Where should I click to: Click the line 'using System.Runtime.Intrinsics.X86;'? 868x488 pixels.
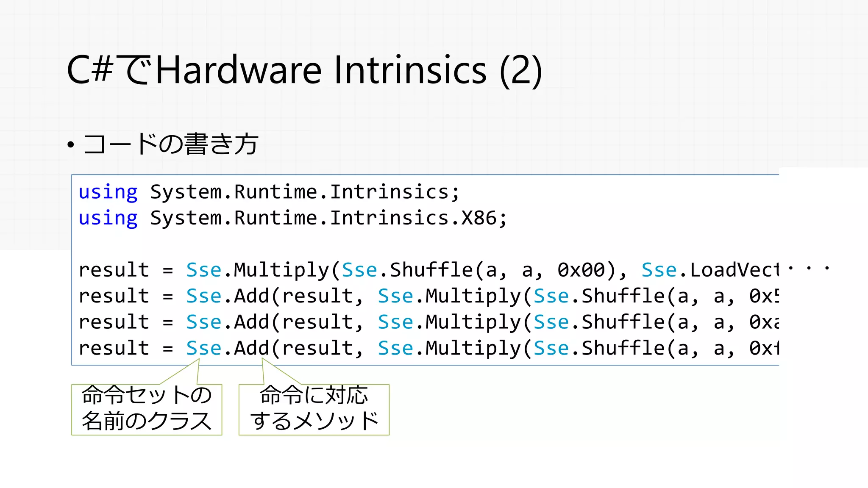click(293, 219)
